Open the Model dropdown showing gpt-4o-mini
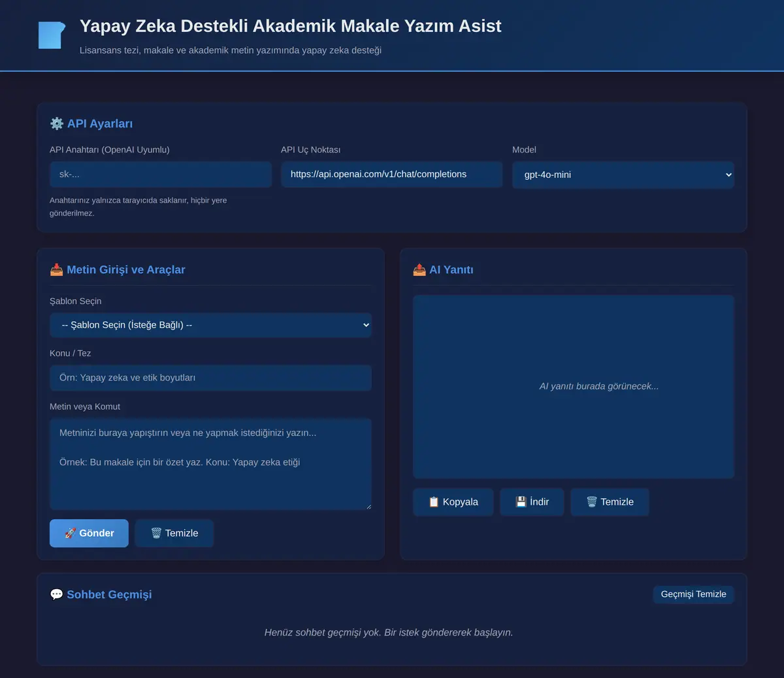 click(x=623, y=175)
